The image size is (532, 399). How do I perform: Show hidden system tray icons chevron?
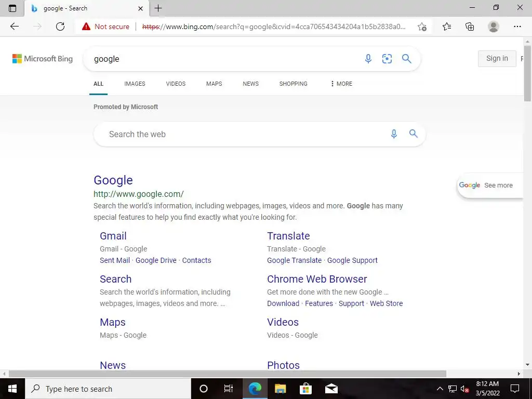pos(440,389)
